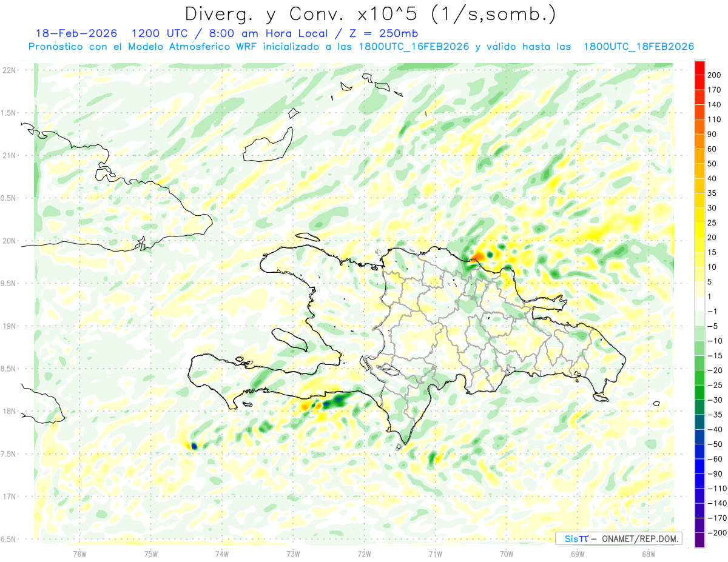Click the "140" value on the color scale

tap(715, 104)
